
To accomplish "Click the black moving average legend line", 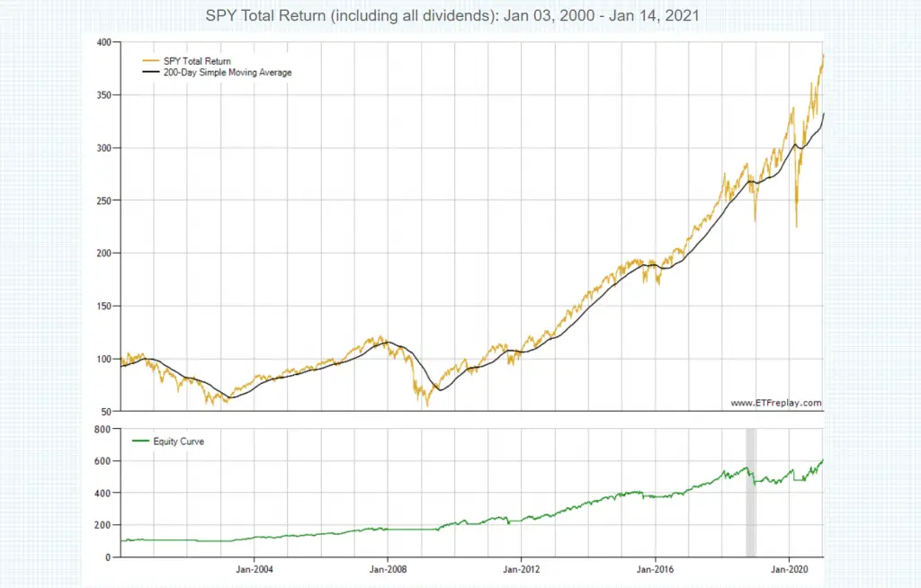I will [151, 72].
